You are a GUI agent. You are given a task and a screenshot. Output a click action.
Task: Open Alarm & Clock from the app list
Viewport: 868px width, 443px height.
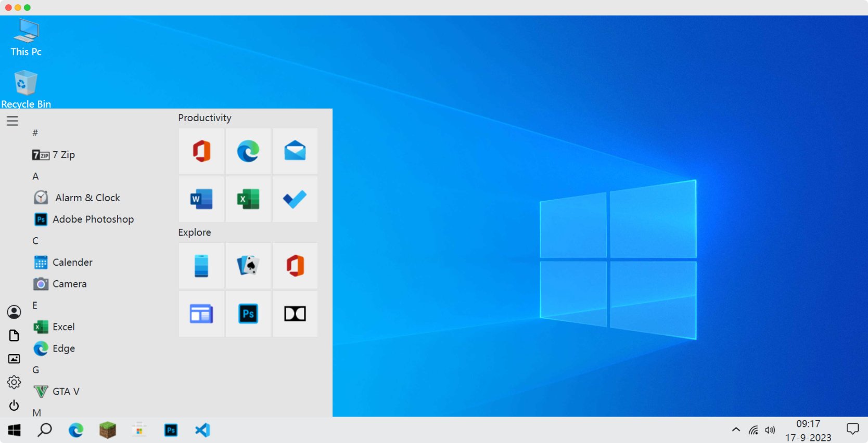coord(77,198)
